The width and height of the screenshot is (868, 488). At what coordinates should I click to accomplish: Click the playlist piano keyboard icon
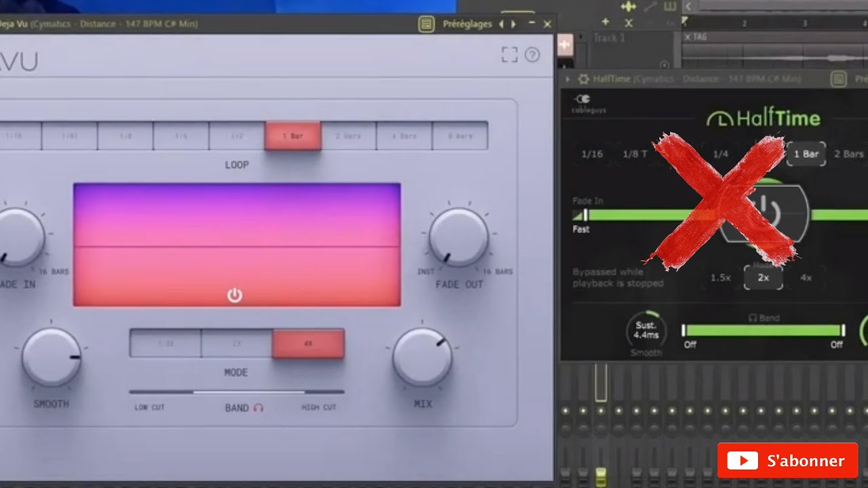click(670, 7)
